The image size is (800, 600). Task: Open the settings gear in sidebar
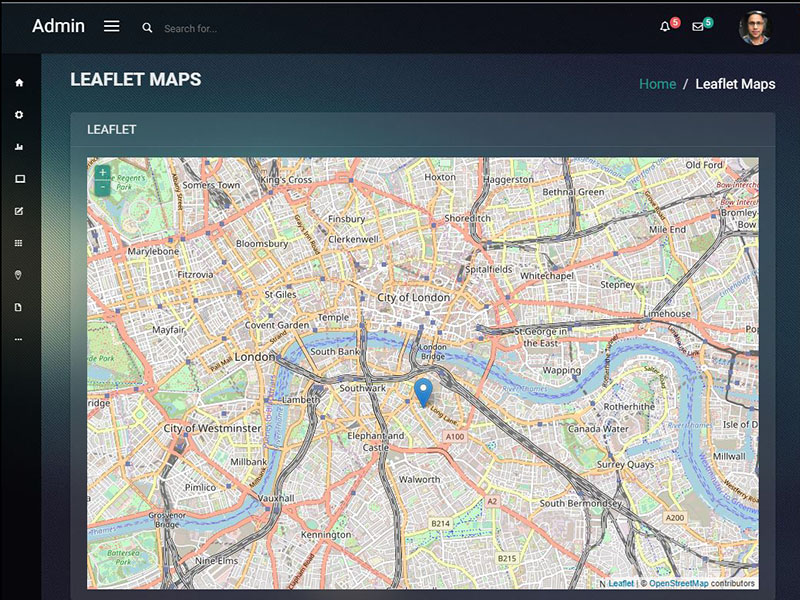point(19,115)
